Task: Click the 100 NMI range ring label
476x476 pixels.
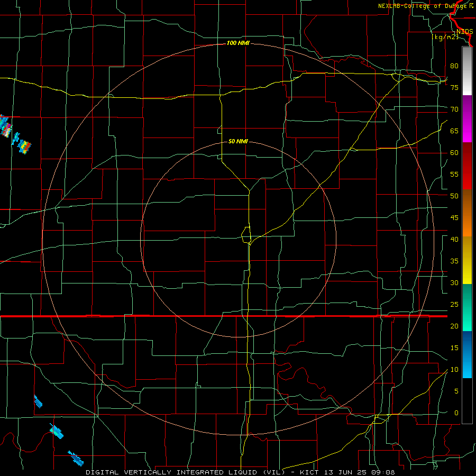Action: tap(238, 43)
